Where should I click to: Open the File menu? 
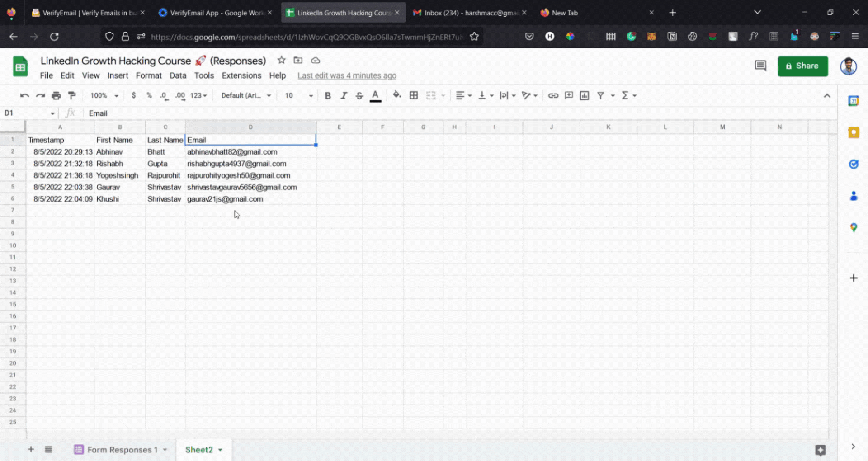point(46,75)
